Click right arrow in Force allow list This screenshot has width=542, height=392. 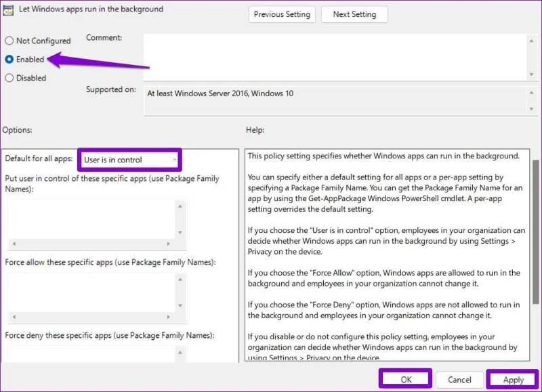(168, 317)
